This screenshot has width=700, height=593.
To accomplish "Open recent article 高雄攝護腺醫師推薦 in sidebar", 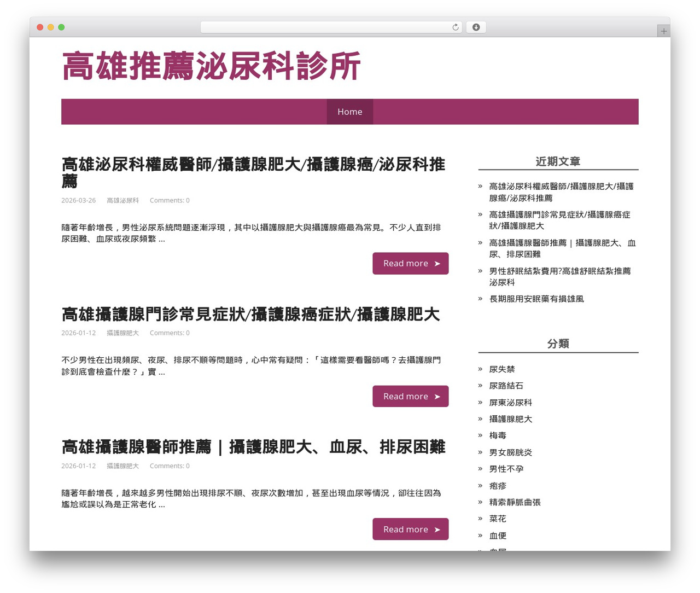I will point(562,248).
